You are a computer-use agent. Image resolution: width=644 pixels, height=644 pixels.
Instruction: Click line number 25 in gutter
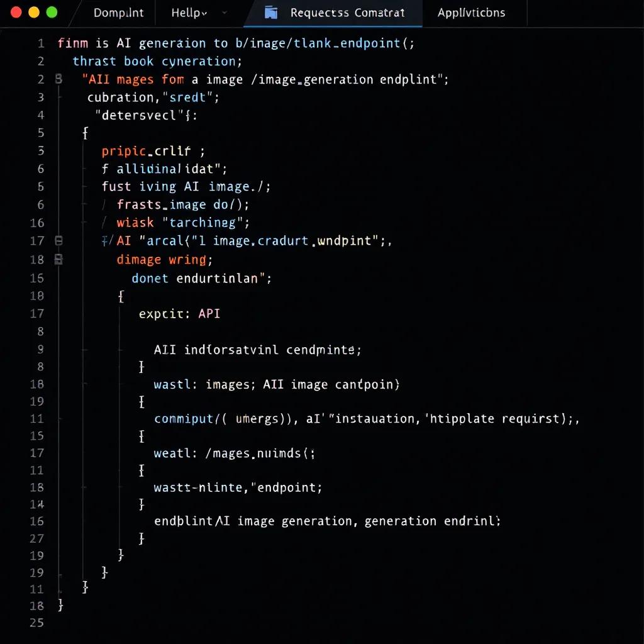coord(36,623)
